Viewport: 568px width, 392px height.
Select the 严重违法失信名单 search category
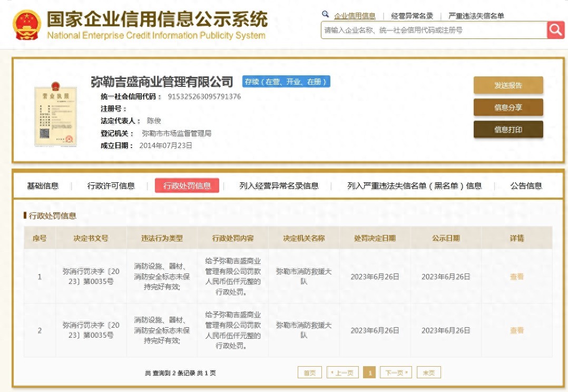(x=476, y=16)
